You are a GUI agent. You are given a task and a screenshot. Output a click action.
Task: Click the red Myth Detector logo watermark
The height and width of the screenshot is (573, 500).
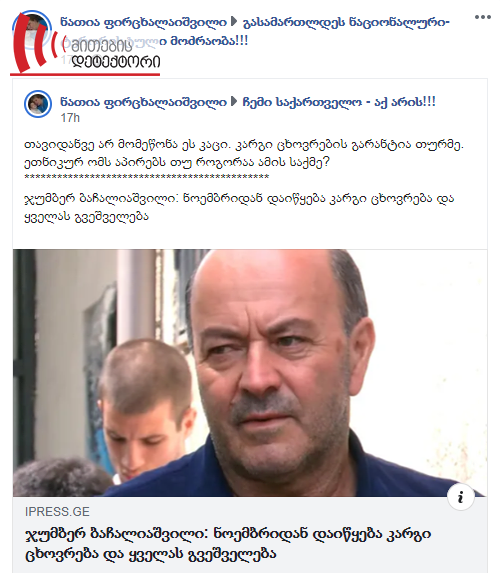tap(85, 44)
